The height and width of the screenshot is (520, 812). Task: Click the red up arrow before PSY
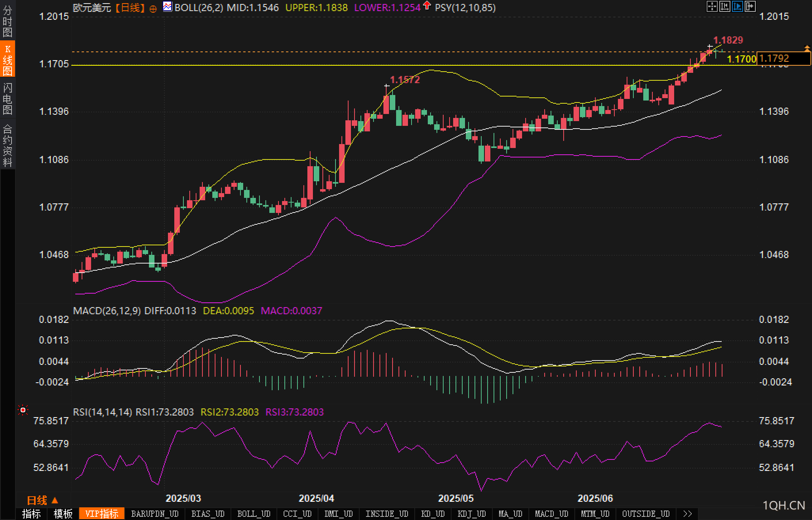pyautogui.click(x=427, y=6)
